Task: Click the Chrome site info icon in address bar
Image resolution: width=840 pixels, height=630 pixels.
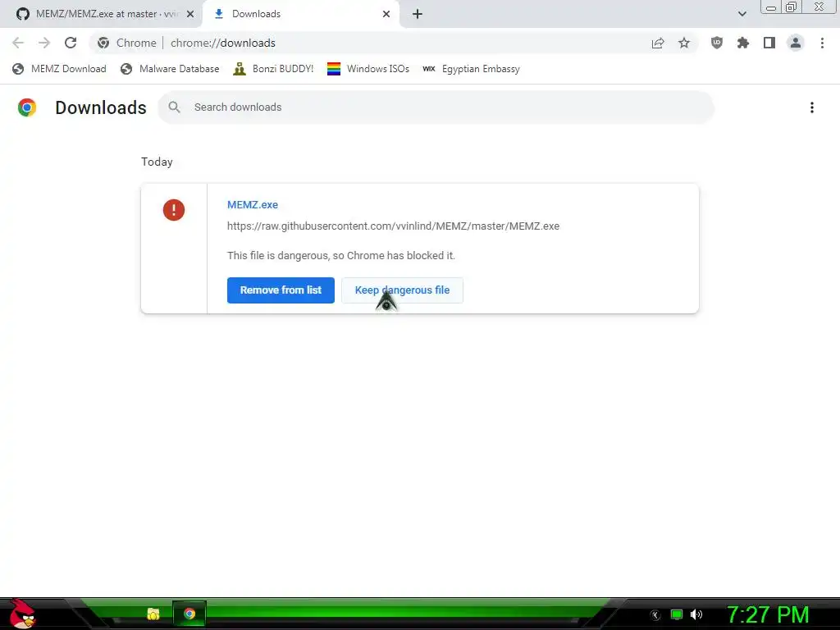Action: [x=103, y=43]
